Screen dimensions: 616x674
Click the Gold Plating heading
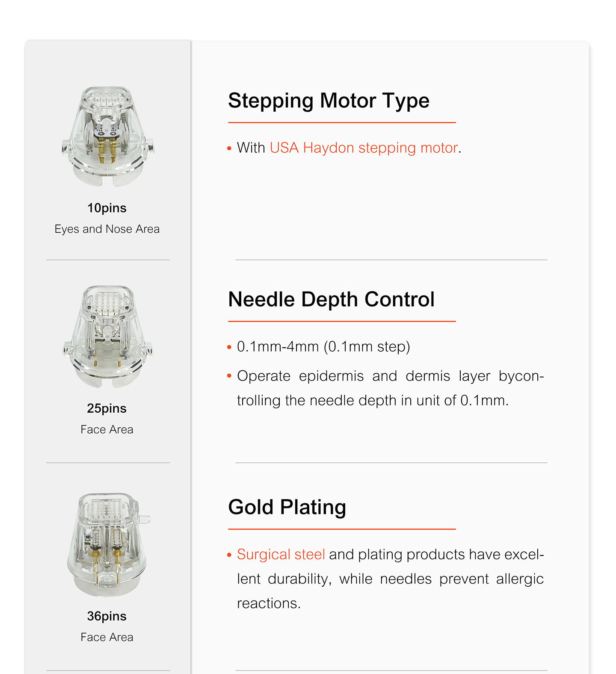287,507
